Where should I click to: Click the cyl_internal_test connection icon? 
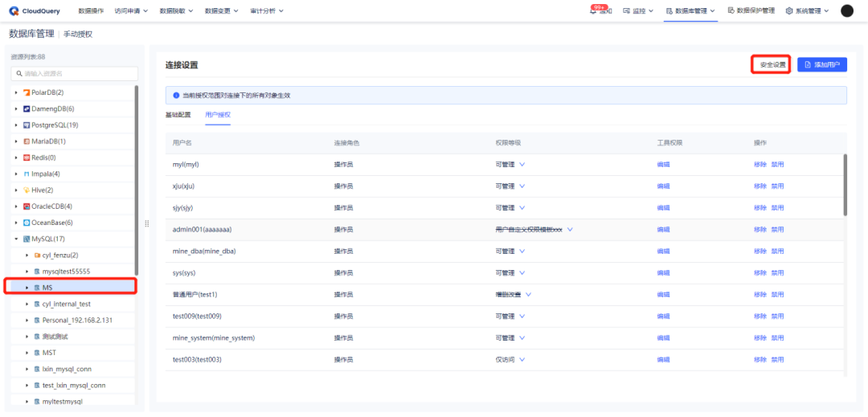[x=37, y=305]
